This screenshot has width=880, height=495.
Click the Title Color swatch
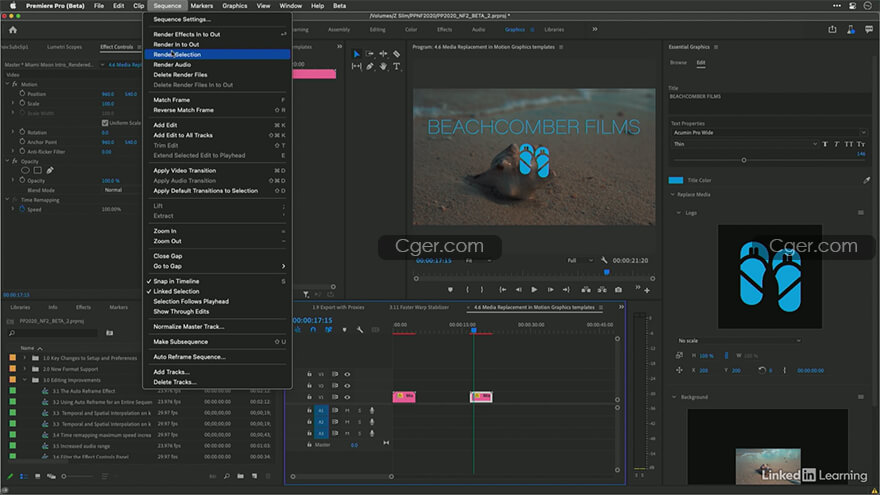point(676,180)
